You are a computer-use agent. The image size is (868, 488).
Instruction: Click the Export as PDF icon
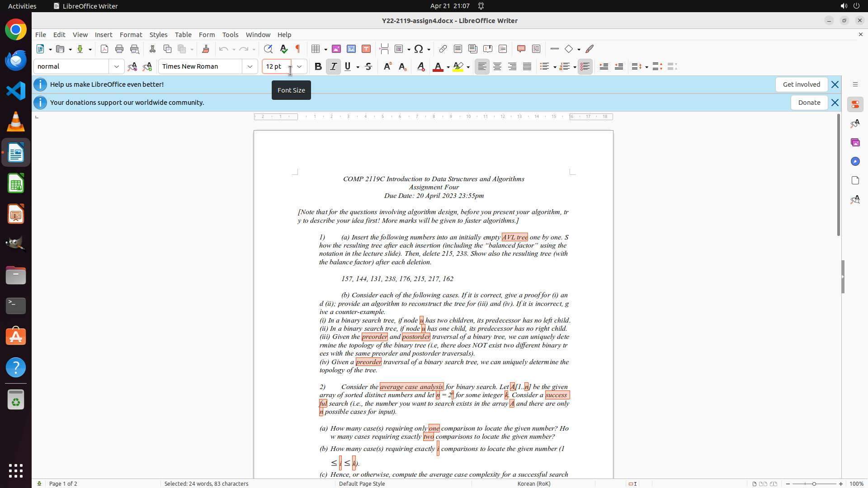tap(104, 49)
